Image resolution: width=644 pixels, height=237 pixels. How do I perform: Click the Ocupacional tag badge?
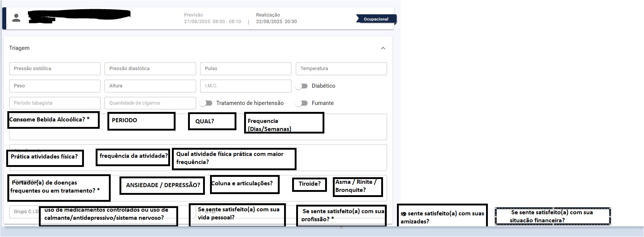coord(376,19)
